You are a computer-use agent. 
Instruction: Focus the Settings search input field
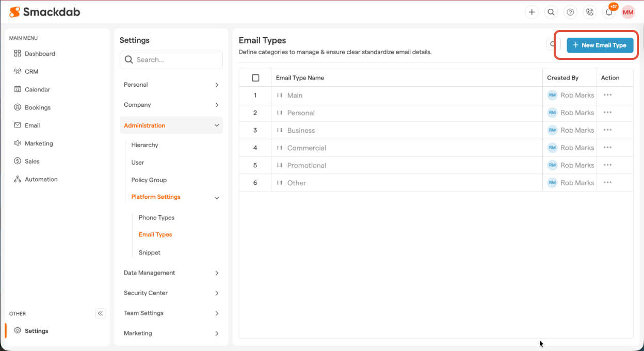tap(176, 60)
